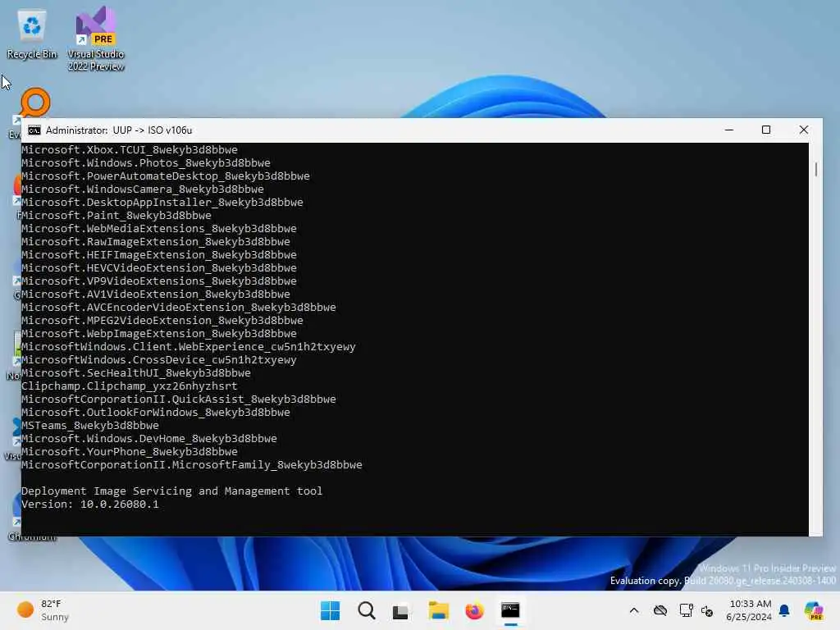Open the orange magnifier desktop shortcut
The height and width of the screenshot is (630, 840).
35,103
